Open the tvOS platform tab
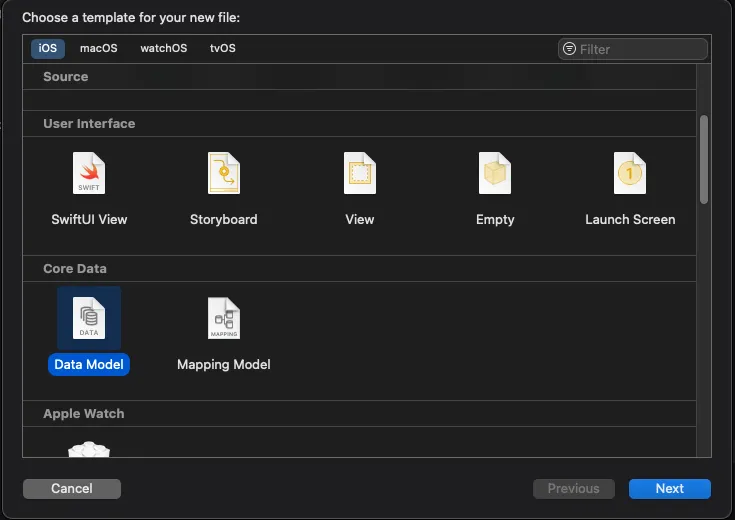Screen dimensions: 735x520 point(223,48)
